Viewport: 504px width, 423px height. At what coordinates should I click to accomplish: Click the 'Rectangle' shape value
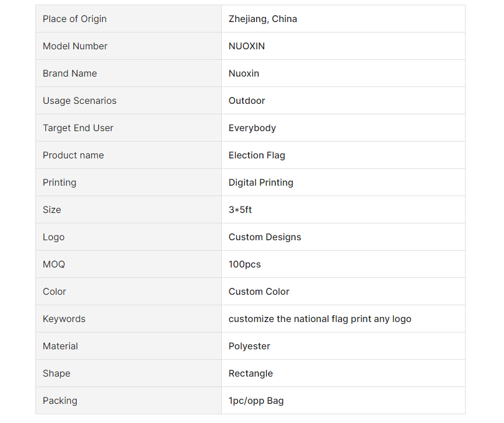click(250, 374)
